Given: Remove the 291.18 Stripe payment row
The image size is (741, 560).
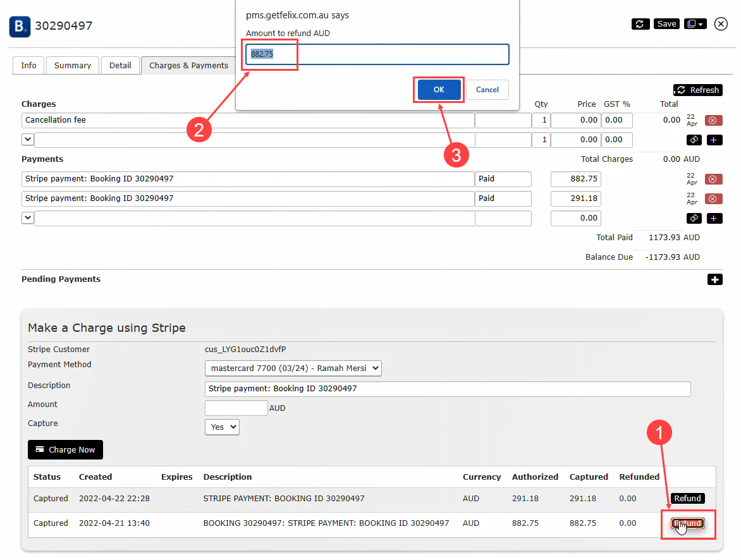Looking at the screenshot, I should click(713, 198).
